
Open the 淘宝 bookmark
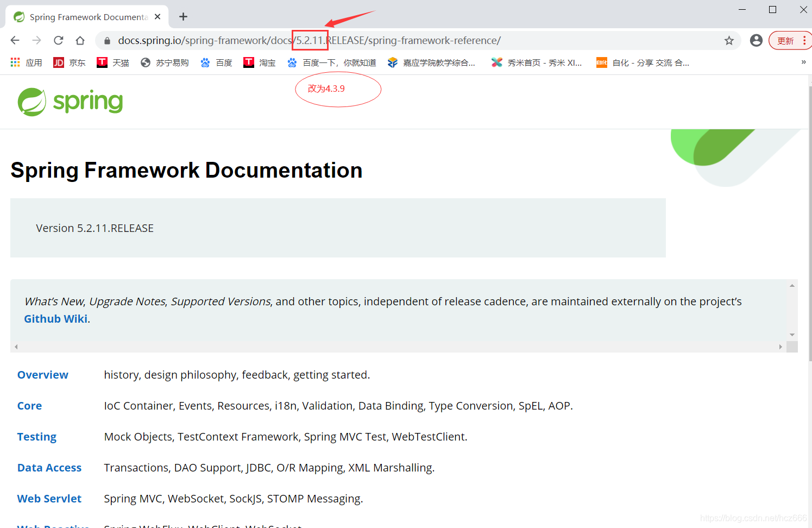[260, 62]
